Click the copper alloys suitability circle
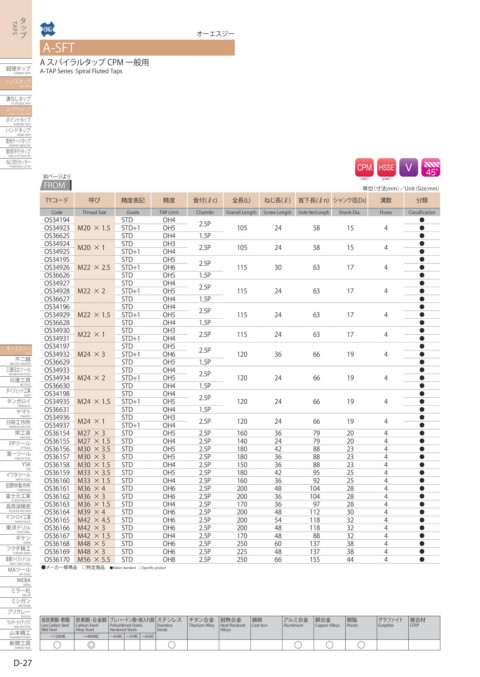This screenshot has width=480, height=677. 329,645
